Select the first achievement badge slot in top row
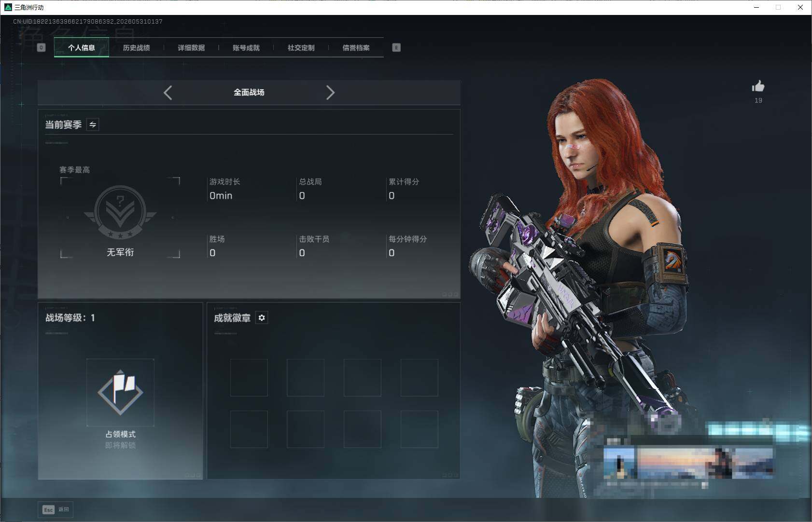This screenshot has width=812, height=522. [249, 378]
